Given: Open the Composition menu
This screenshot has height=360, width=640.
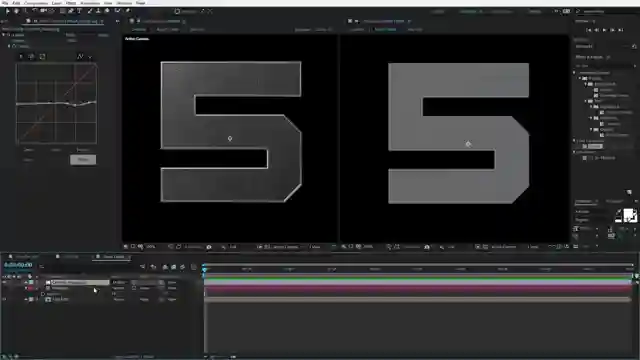Looking at the screenshot, I should tap(36, 3).
